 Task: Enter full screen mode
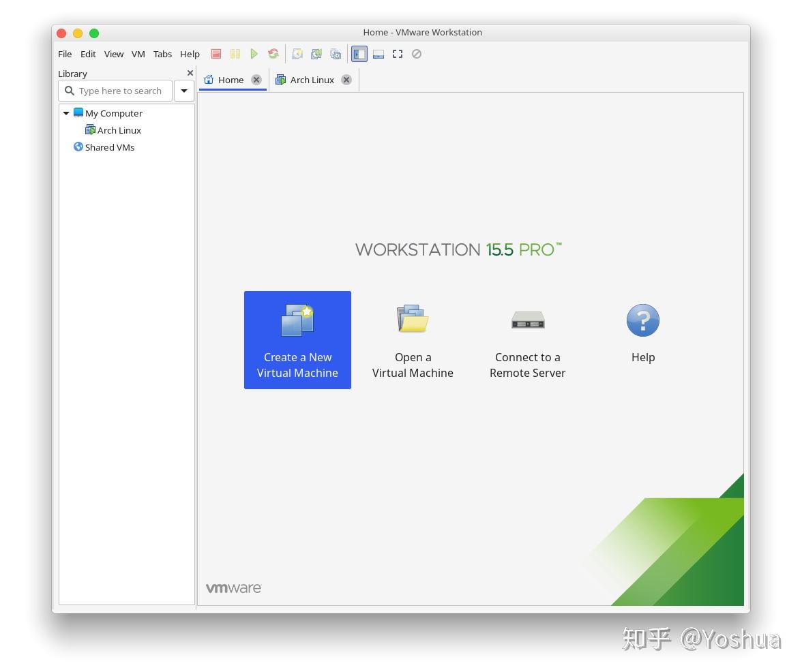pos(398,54)
